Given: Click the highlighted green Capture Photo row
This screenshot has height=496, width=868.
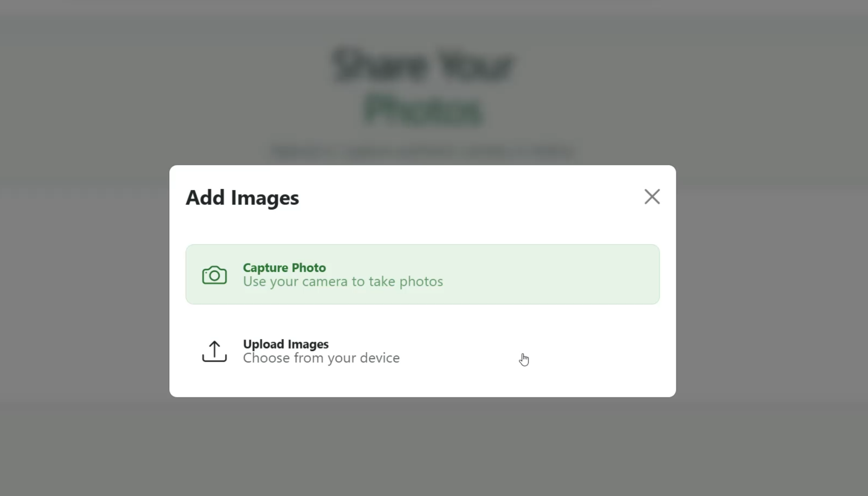Looking at the screenshot, I should point(422,274).
